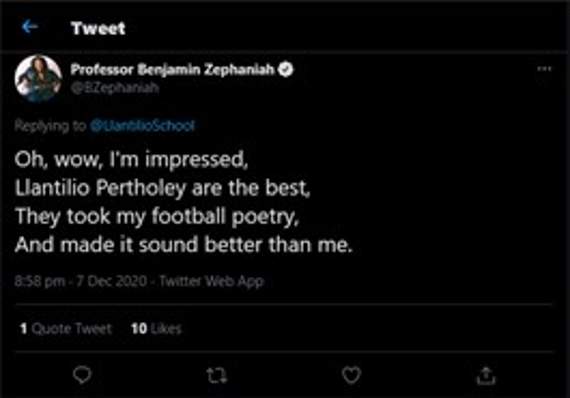Share the tweet via the share icon

(486, 375)
